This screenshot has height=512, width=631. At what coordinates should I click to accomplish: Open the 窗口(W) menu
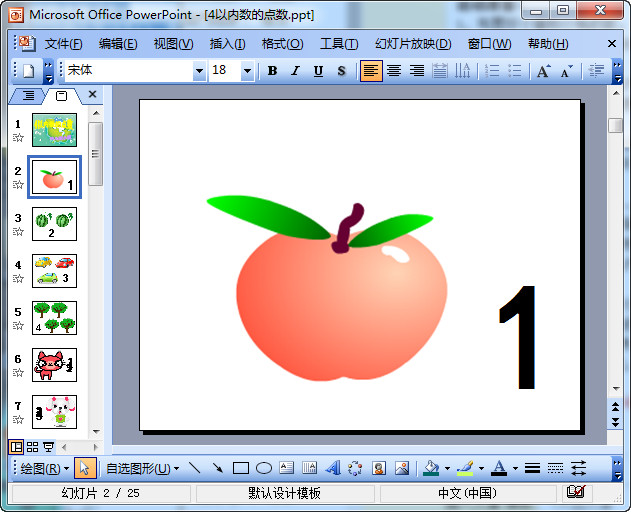click(489, 43)
